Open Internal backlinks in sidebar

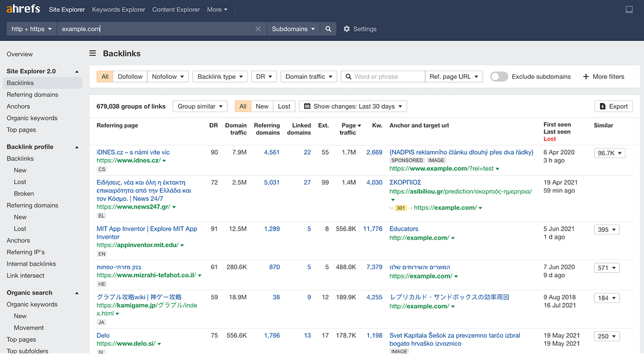coord(31,264)
